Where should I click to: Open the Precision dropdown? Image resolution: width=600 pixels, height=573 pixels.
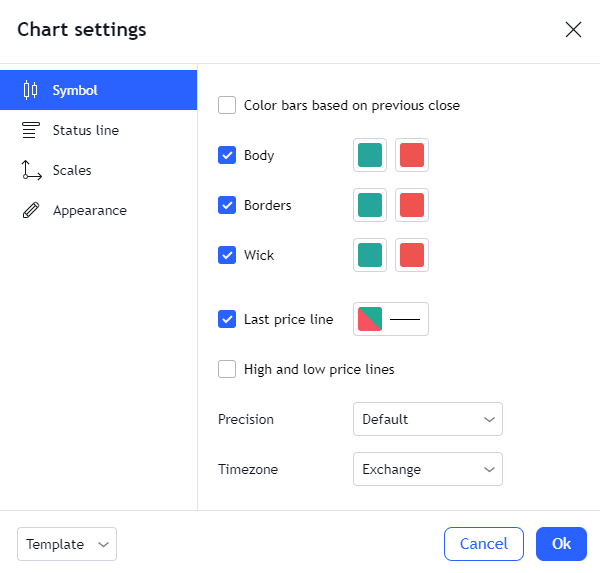point(428,419)
